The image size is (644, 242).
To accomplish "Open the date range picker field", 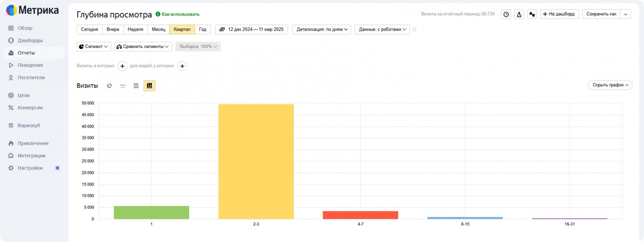I will tap(252, 29).
